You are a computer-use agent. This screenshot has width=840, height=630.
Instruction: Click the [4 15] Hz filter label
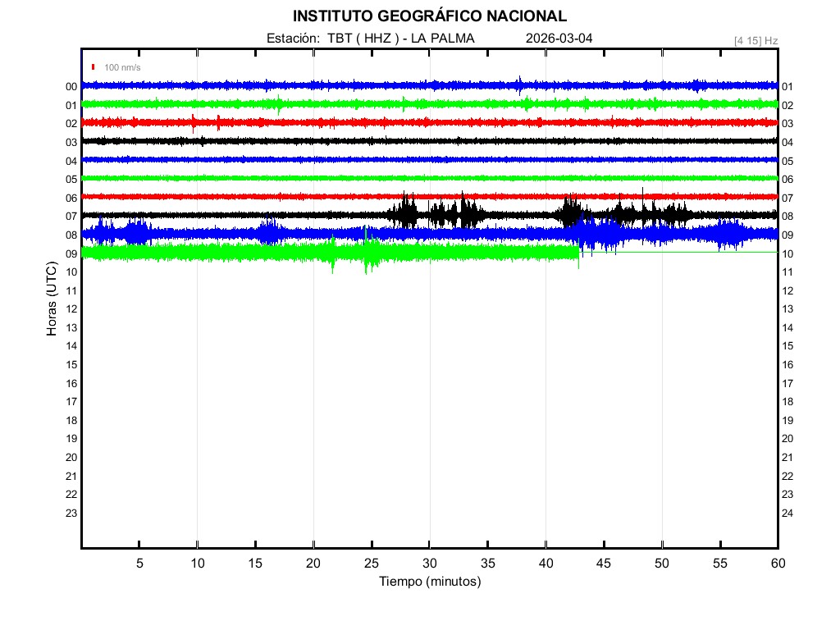point(756,39)
